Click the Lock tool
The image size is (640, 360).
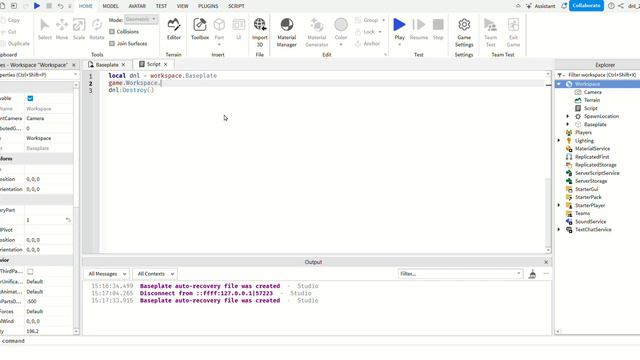click(365, 31)
